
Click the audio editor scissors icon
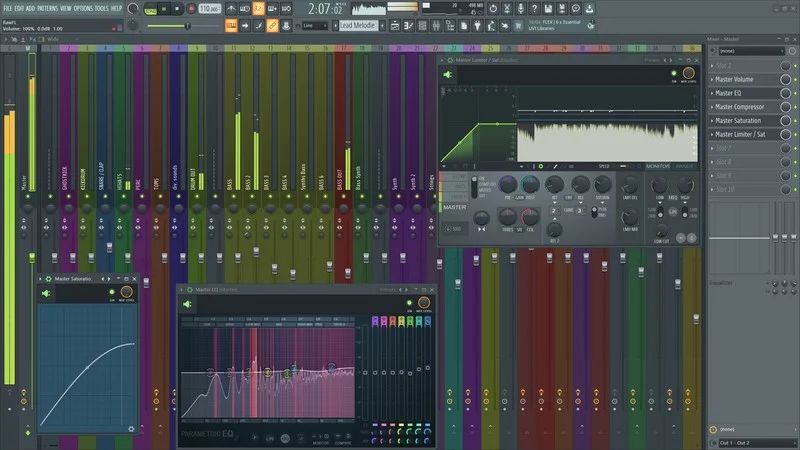[507, 9]
